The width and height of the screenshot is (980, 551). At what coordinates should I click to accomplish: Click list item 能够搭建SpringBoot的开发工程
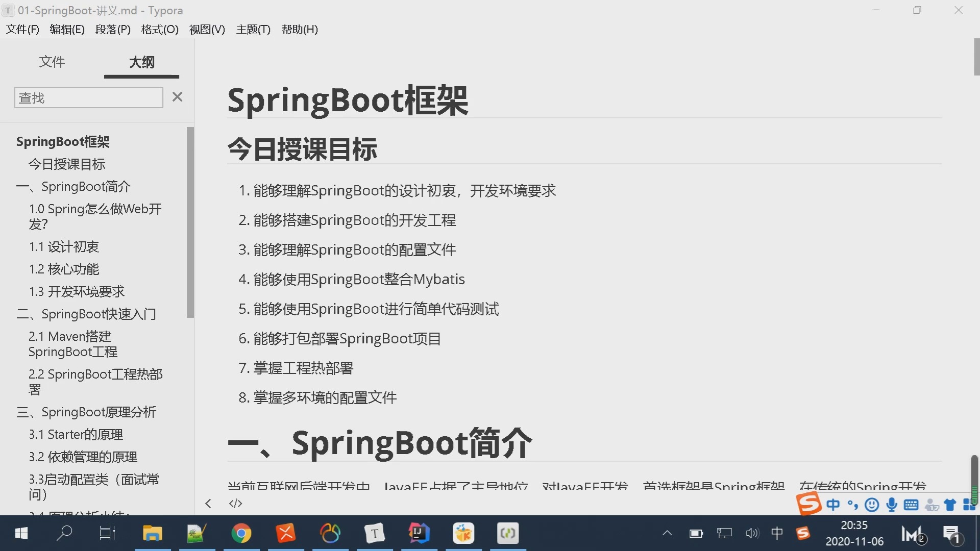coord(355,220)
